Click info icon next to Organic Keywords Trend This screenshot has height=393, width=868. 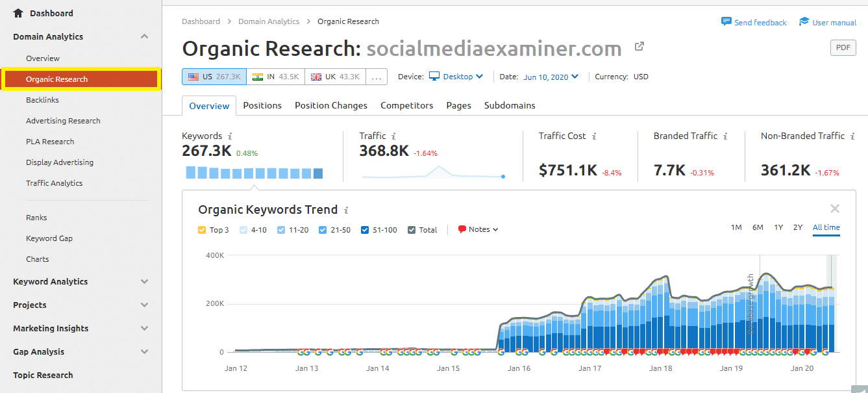click(346, 210)
